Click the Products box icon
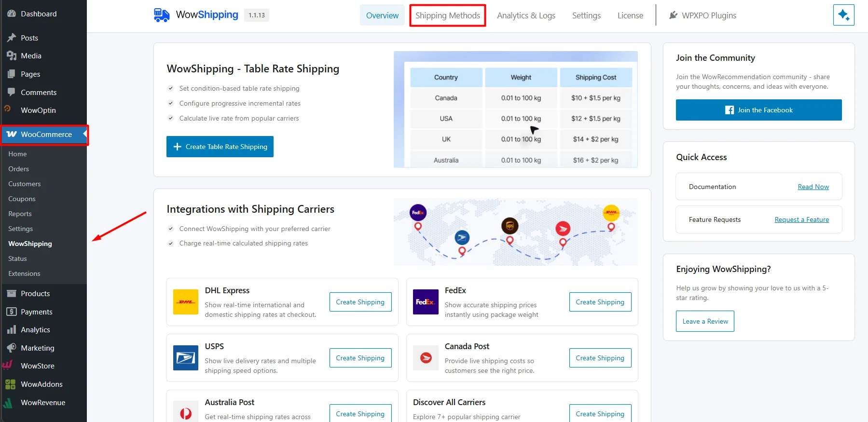This screenshot has width=868, height=422. (x=12, y=294)
